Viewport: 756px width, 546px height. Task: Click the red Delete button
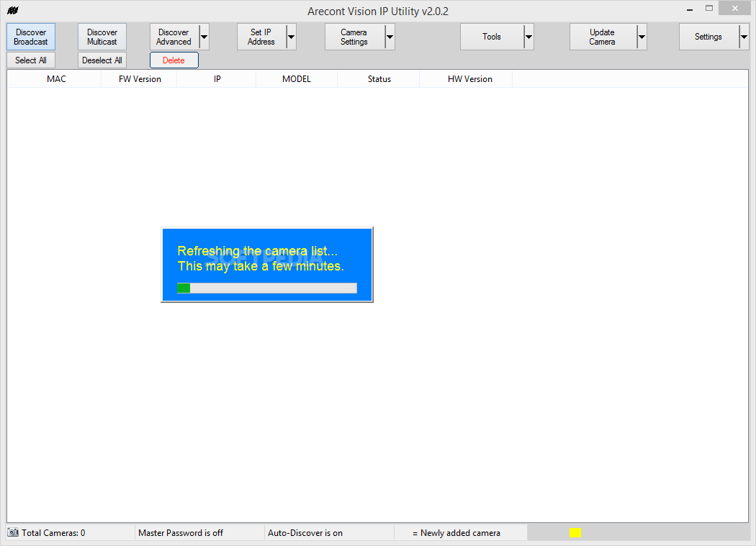point(174,60)
